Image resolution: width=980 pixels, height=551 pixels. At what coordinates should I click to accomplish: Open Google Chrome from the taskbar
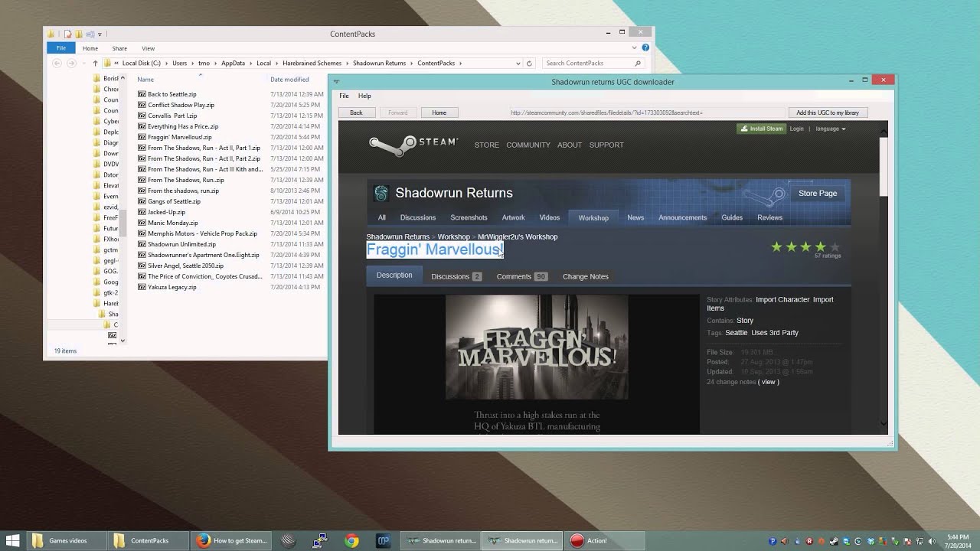click(351, 540)
